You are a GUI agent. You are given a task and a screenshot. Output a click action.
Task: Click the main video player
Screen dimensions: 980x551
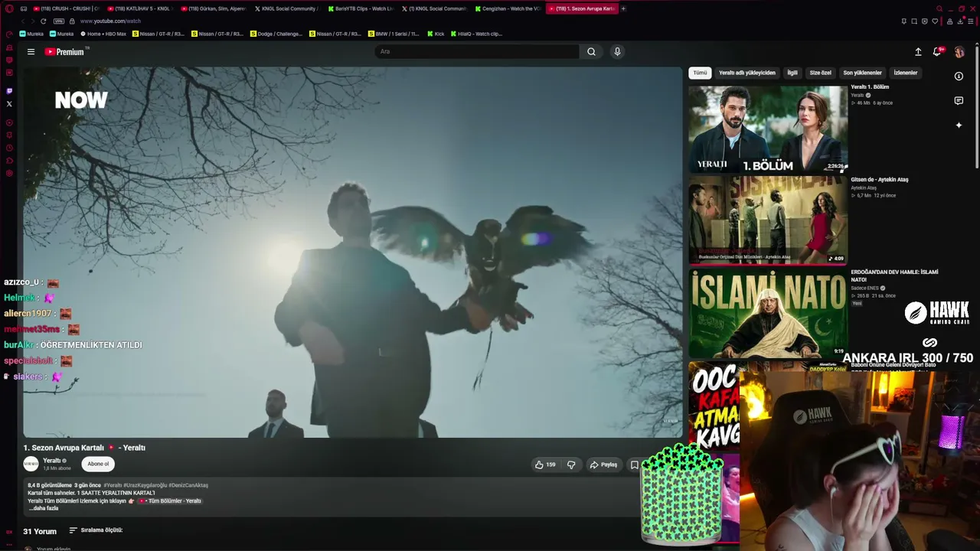tap(352, 252)
